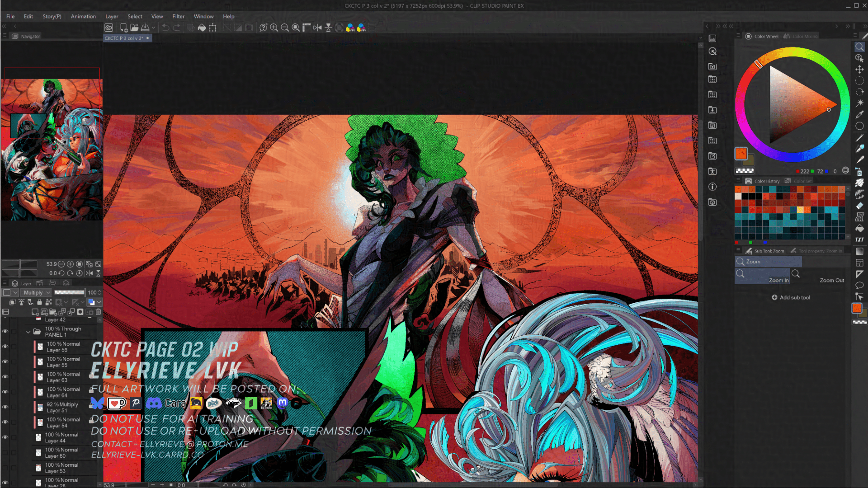Select the Zoom tool in the toolbox

point(859,47)
